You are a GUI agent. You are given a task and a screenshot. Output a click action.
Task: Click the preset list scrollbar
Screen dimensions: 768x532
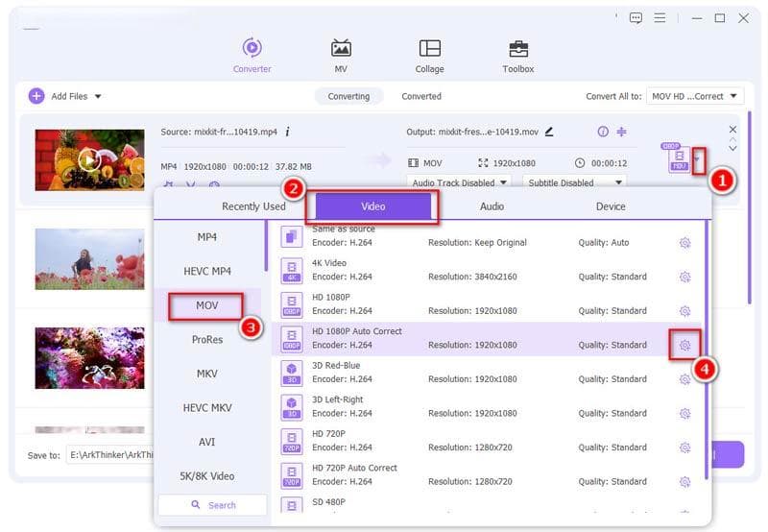coord(707,350)
